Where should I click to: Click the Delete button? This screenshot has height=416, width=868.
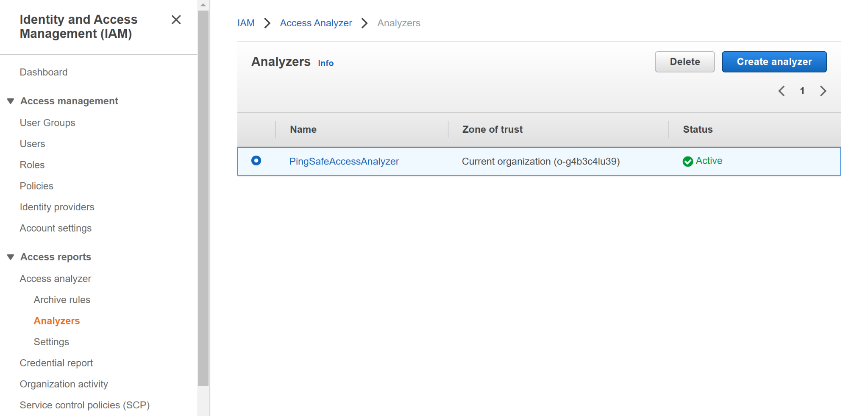[684, 62]
